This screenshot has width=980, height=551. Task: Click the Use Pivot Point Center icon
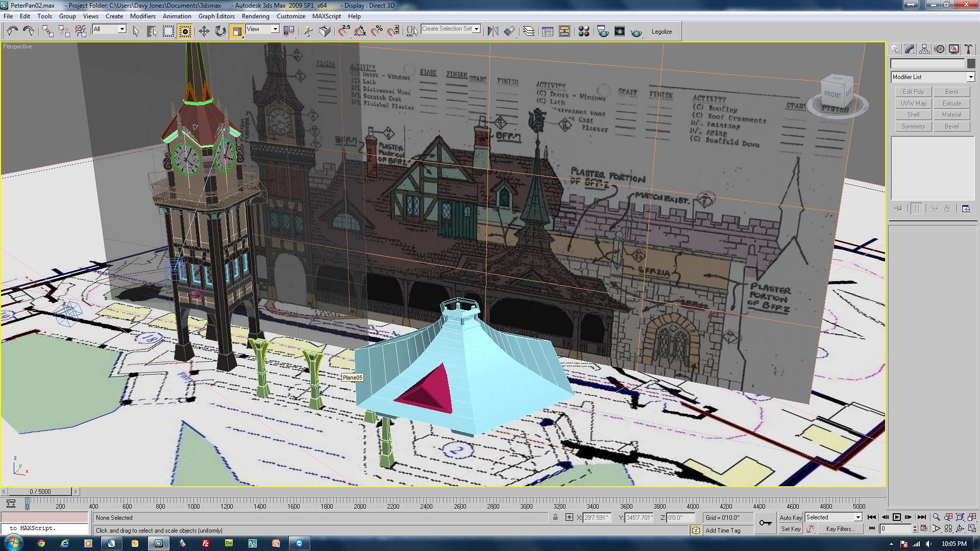pyautogui.click(x=289, y=32)
